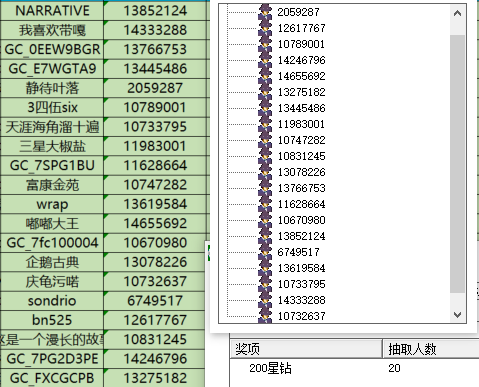Select list entry 12617767

(301, 28)
